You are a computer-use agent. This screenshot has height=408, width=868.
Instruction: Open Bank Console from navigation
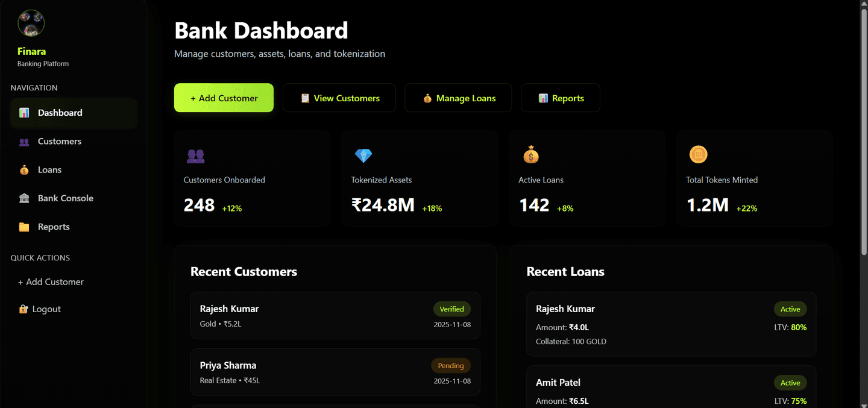click(65, 198)
